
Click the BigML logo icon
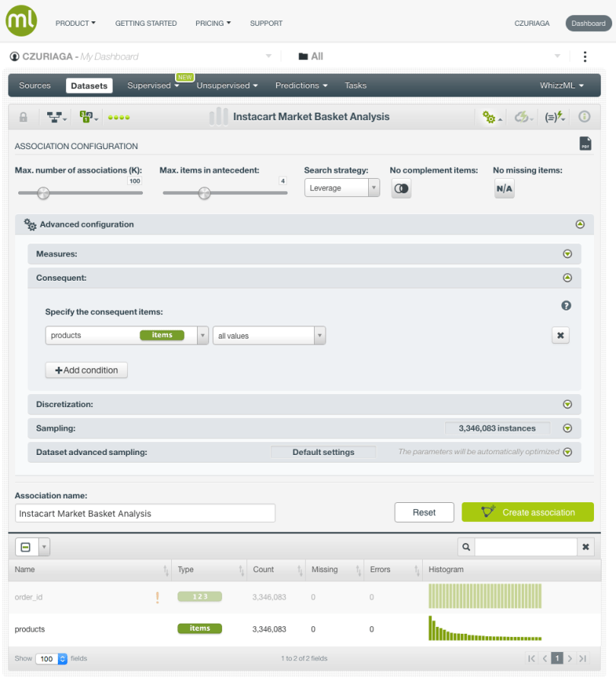coord(21,21)
